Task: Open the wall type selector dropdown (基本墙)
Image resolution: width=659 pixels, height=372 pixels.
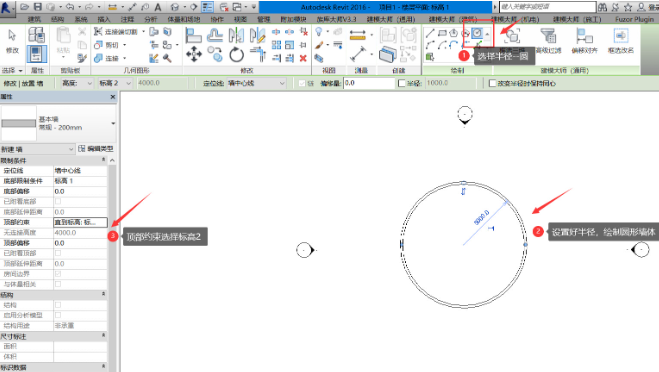Action: pyautogui.click(x=113, y=123)
